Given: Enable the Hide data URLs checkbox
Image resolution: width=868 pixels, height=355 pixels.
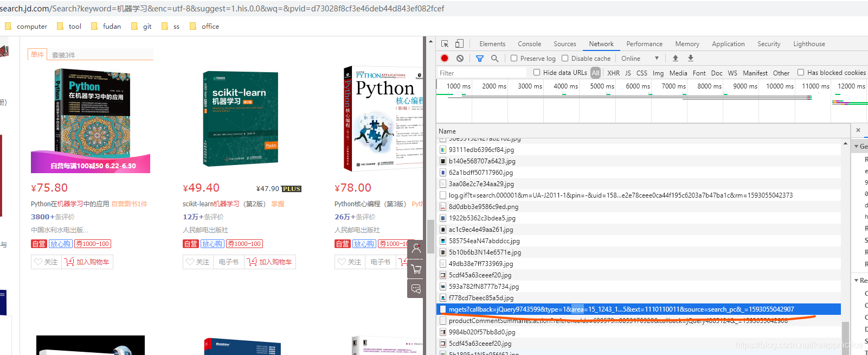Looking at the screenshot, I should click(x=537, y=72).
